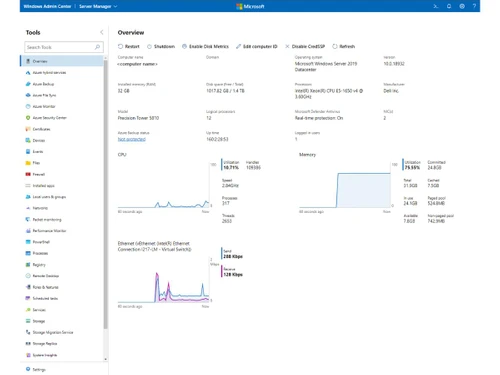
Task: Open the System Insights icon
Action: (28, 355)
